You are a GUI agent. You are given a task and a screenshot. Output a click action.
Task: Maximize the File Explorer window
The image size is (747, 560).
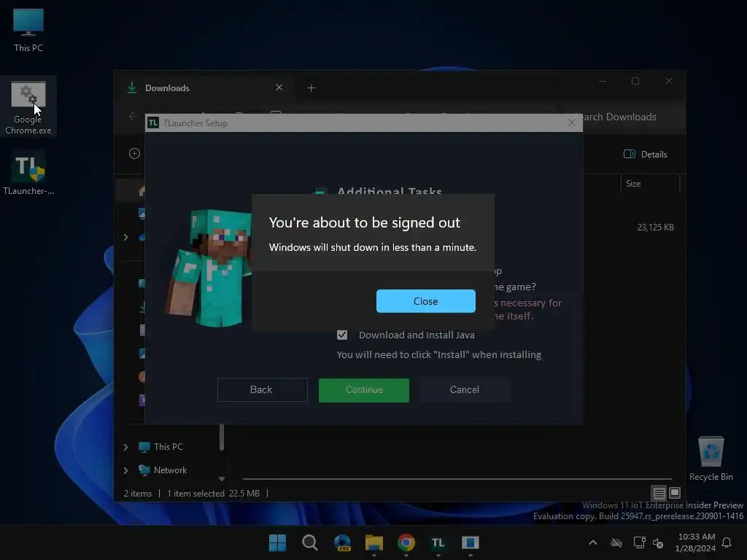pos(635,81)
